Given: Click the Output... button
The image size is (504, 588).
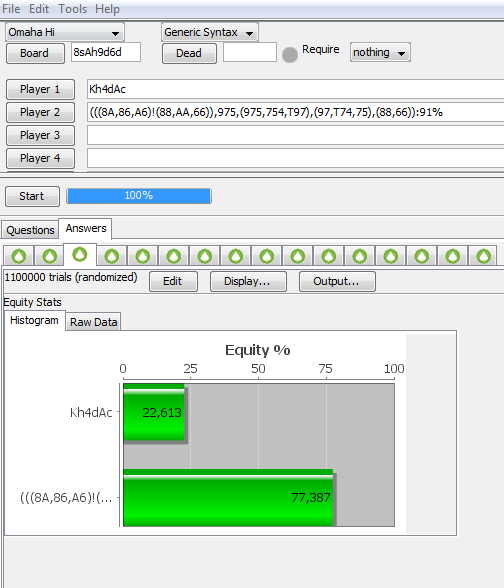Looking at the screenshot, I should point(337,281).
